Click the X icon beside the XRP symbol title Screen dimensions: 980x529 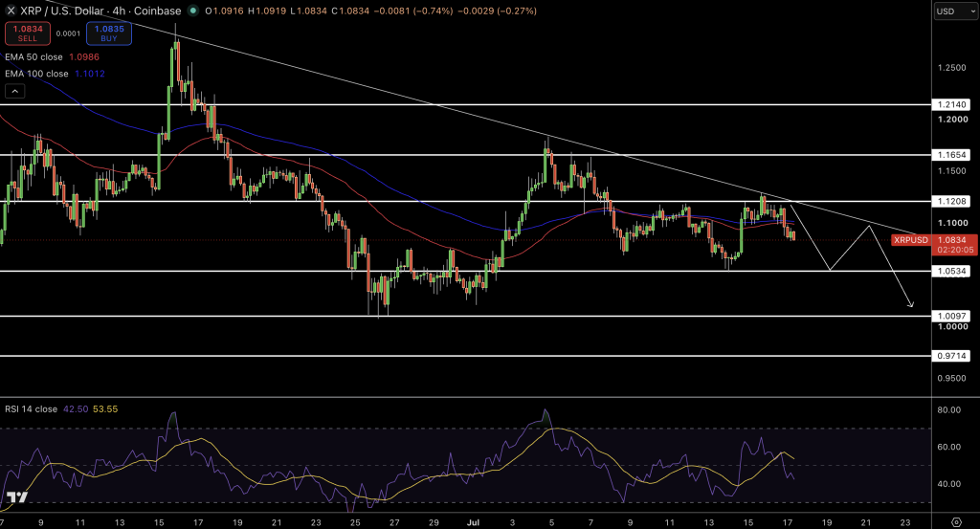click(x=11, y=11)
